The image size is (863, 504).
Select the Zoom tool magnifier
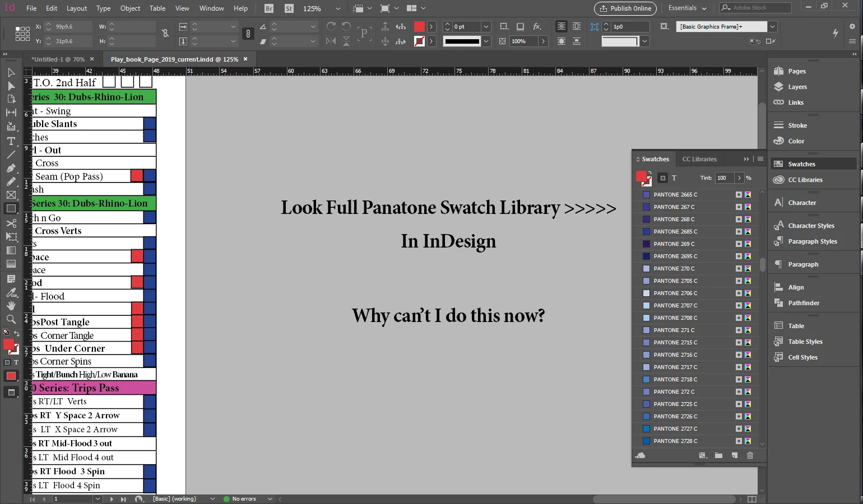point(11,319)
